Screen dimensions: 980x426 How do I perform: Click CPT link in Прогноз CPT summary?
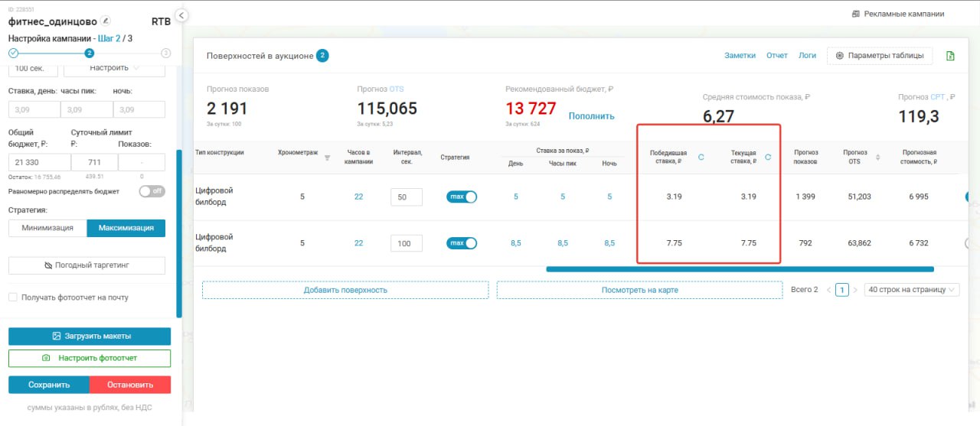(939, 97)
